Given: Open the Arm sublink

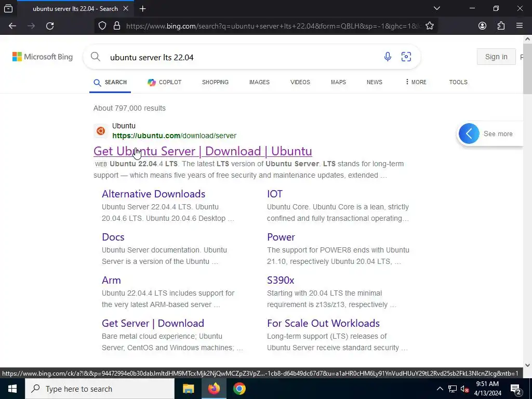Looking at the screenshot, I should point(111,280).
